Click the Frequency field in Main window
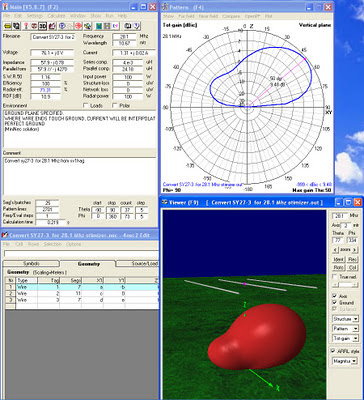The image size is (364, 400). click(124, 36)
